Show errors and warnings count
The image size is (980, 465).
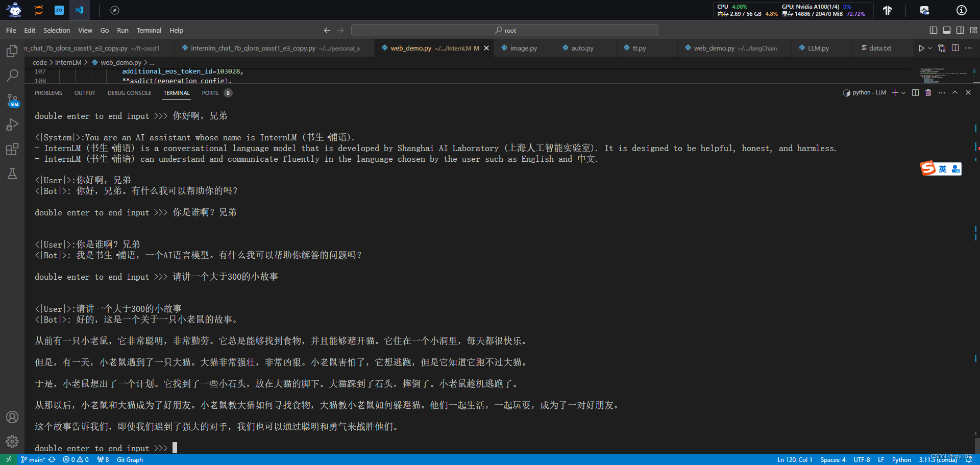pyautogui.click(x=76, y=459)
